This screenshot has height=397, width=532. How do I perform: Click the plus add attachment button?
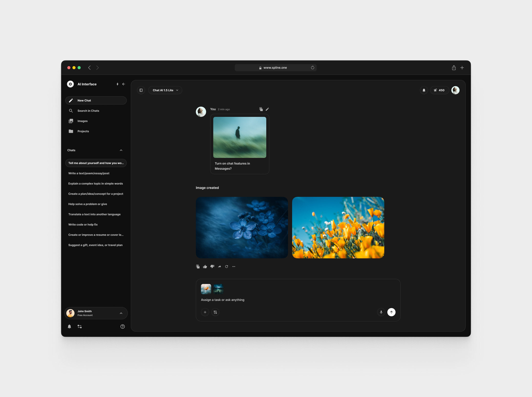pyautogui.click(x=205, y=312)
